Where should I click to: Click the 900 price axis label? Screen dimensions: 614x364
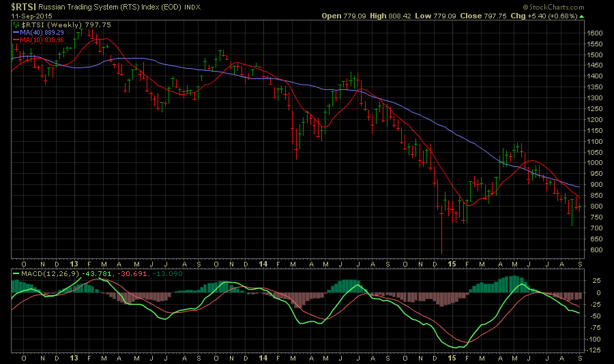(596, 184)
